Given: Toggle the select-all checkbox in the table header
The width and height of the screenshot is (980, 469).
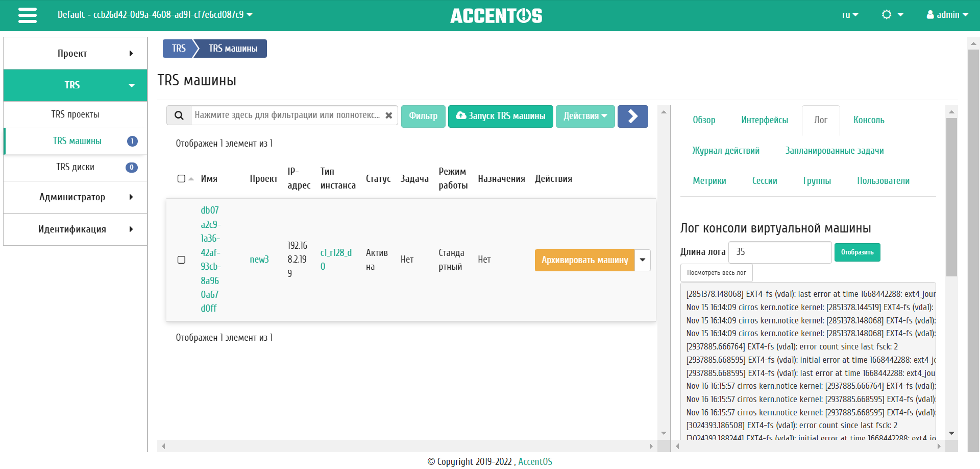Looking at the screenshot, I should (x=181, y=178).
